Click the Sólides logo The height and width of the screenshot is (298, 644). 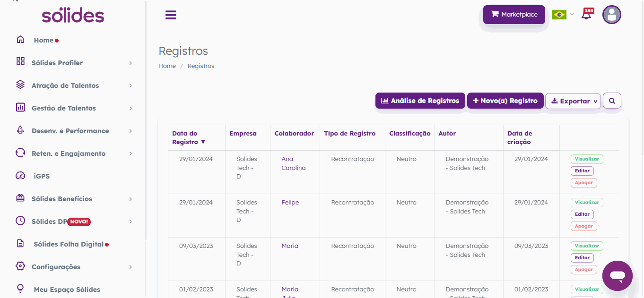pyautogui.click(x=73, y=15)
